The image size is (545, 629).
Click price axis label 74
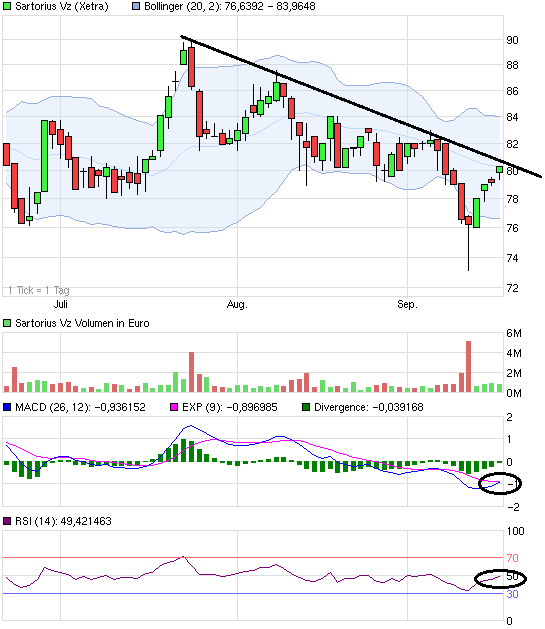pyautogui.click(x=512, y=258)
